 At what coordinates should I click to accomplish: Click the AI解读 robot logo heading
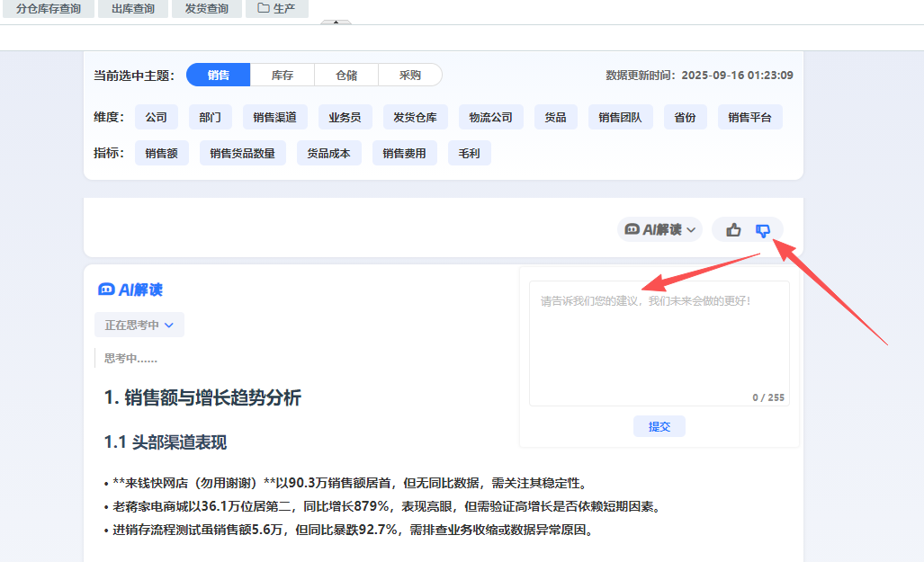tap(130, 290)
